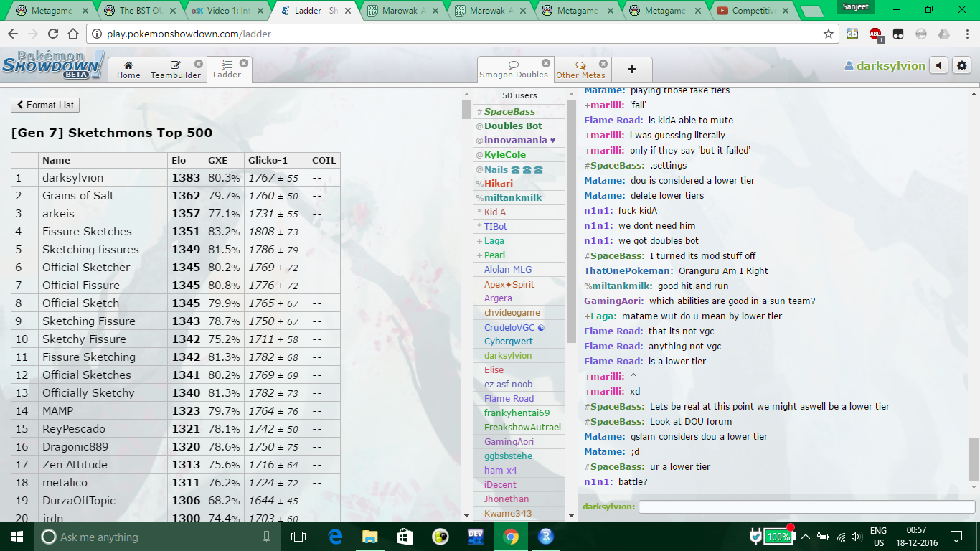Add a new room with the plus button
This screenshot has width=980, height=551.
click(x=632, y=70)
